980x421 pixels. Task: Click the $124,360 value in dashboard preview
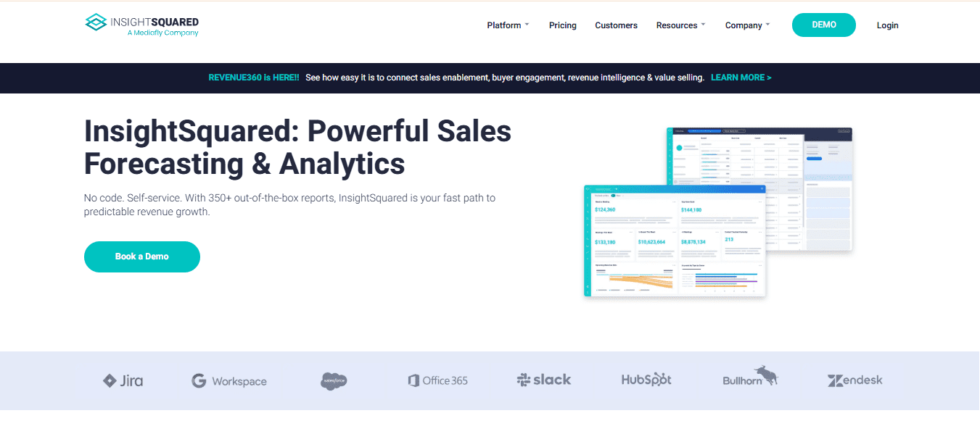point(605,209)
